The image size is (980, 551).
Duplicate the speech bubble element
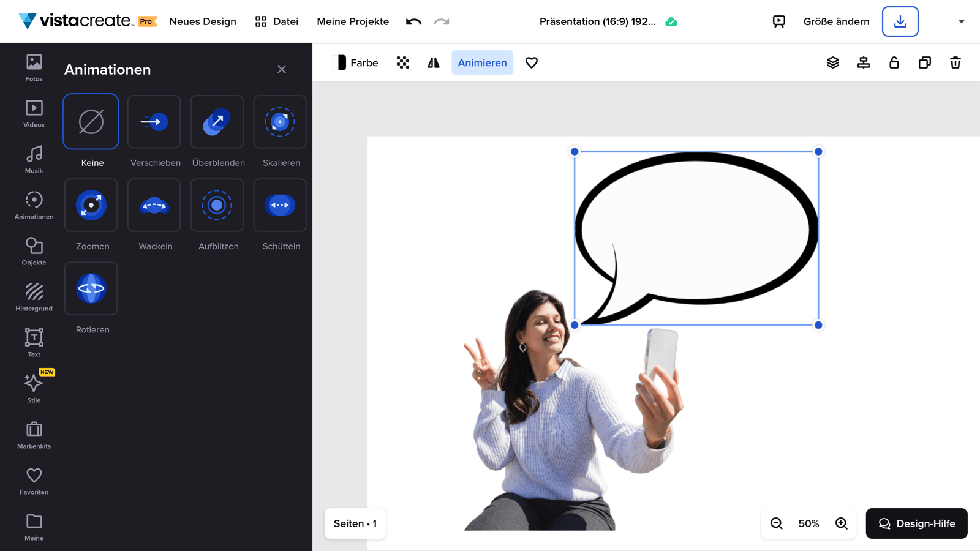click(x=925, y=62)
